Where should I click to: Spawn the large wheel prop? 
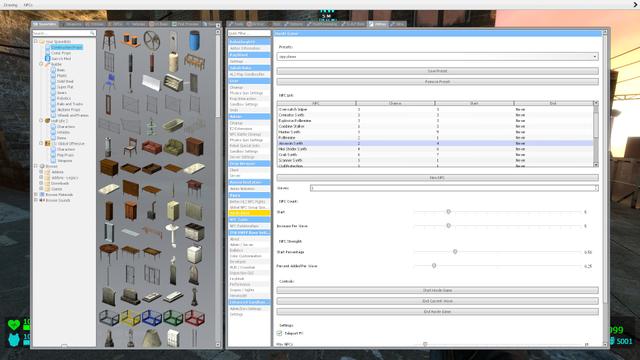[x=151, y=41]
